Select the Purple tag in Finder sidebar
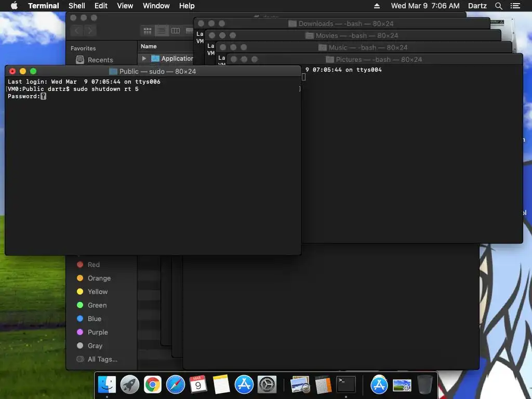 coord(98,332)
